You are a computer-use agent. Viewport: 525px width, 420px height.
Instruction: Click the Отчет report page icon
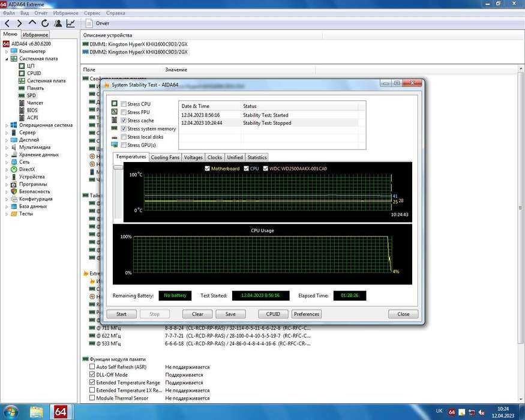pos(89,23)
